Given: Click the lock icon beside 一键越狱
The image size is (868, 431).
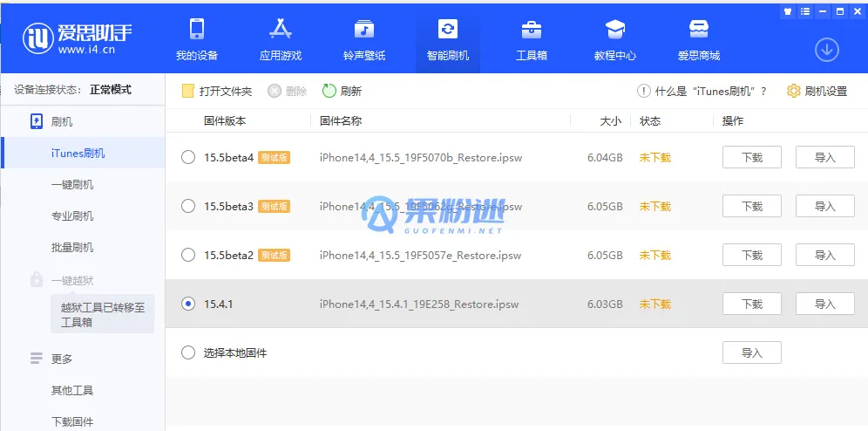Looking at the screenshot, I should point(37,279).
